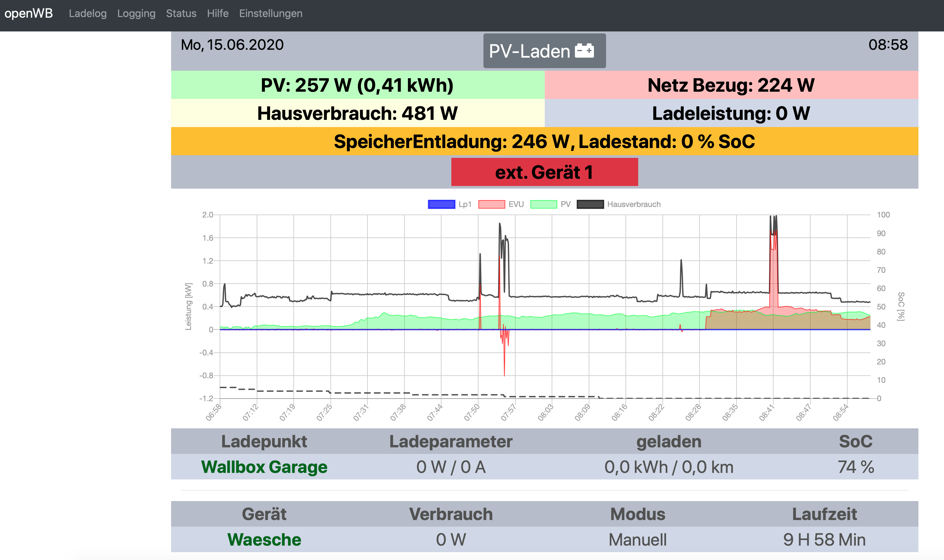Toggle PV dataset via green legend box
This screenshot has height=560, width=944.
click(x=543, y=204)
